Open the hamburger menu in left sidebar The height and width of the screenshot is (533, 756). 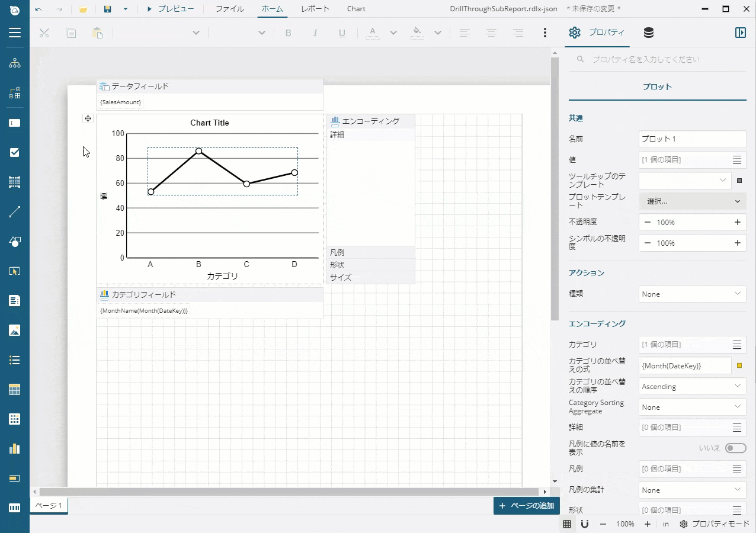15,33
